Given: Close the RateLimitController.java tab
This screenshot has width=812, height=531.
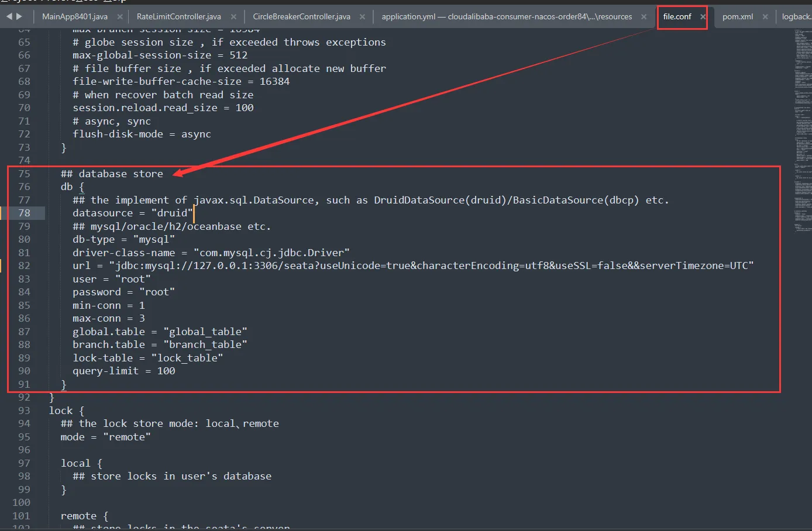Looking at the screenshot, I should (x=233, y=17).
